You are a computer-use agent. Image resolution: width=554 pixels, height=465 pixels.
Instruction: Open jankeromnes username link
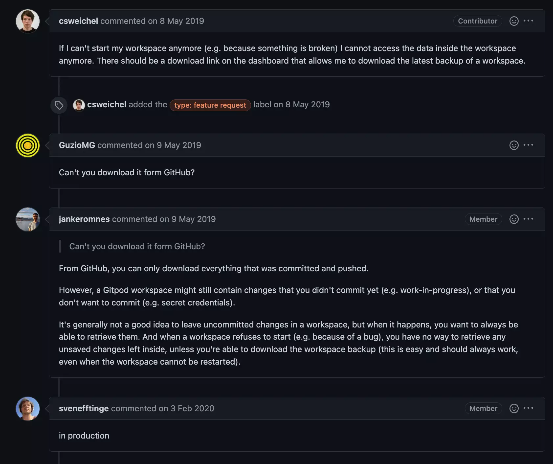(84, 219)
